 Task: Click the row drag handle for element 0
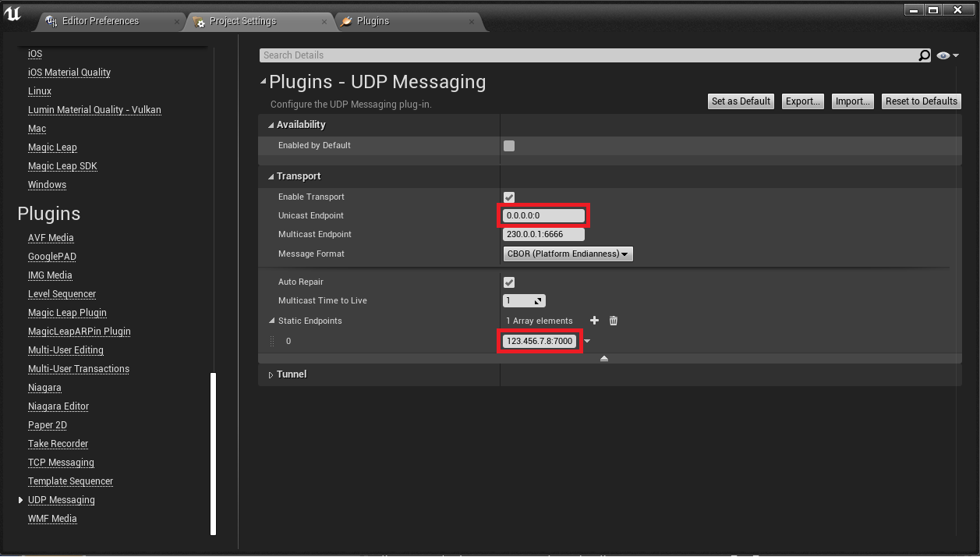[272, 341]
